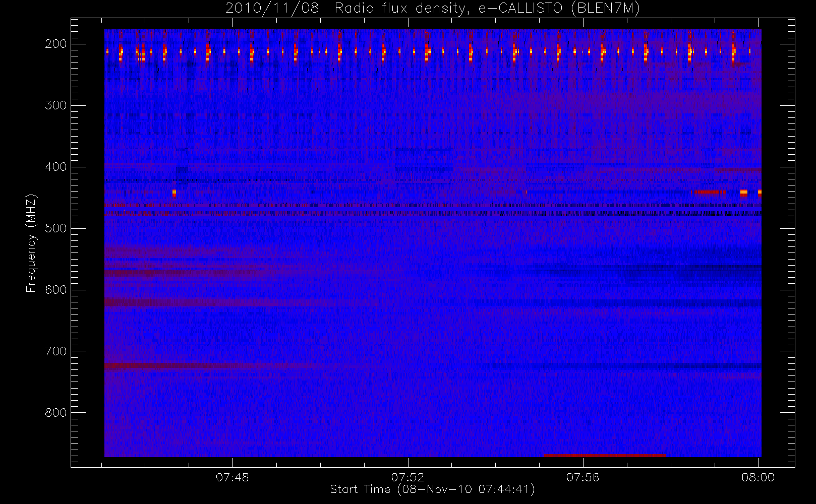Viewport: 816px width, 504px height.
Task: Click the 500 frequency tick label
Action: (56, 228)
